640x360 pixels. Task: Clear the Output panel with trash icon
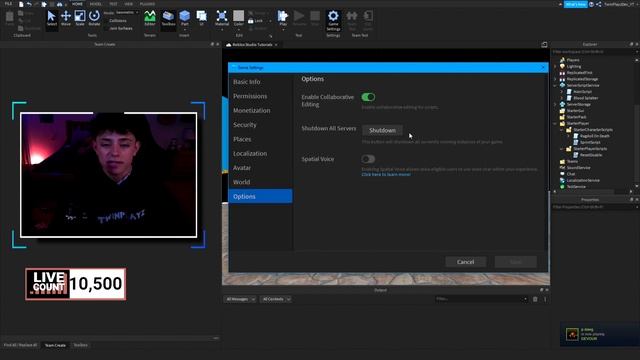[535, 299]
